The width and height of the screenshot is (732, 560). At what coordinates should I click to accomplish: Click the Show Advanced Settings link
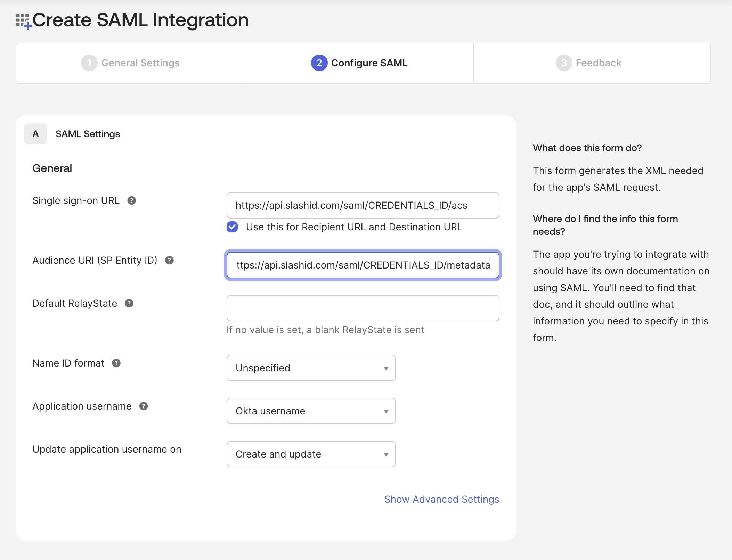pos(441,499)
